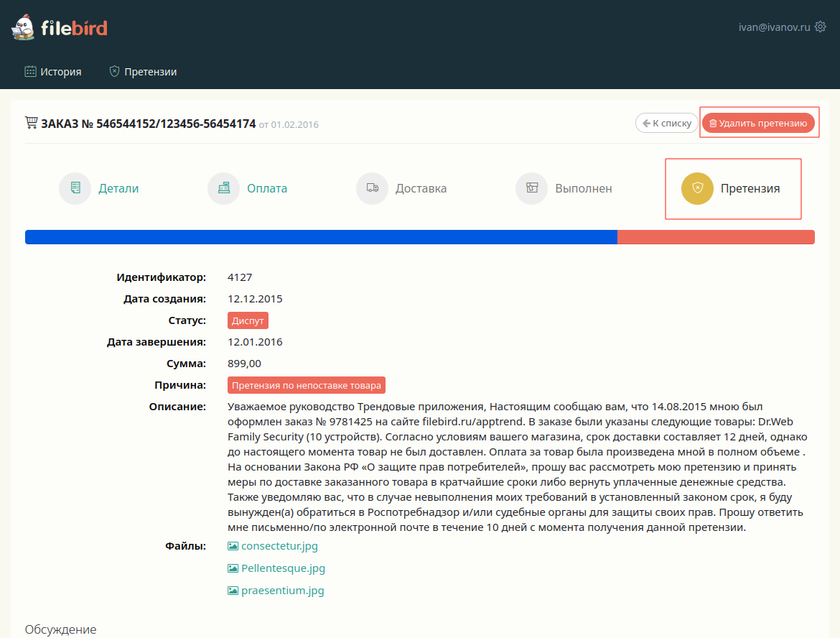
Task: Click the Претензия по непоставке товара badge
Action: [x=307, y=385]
